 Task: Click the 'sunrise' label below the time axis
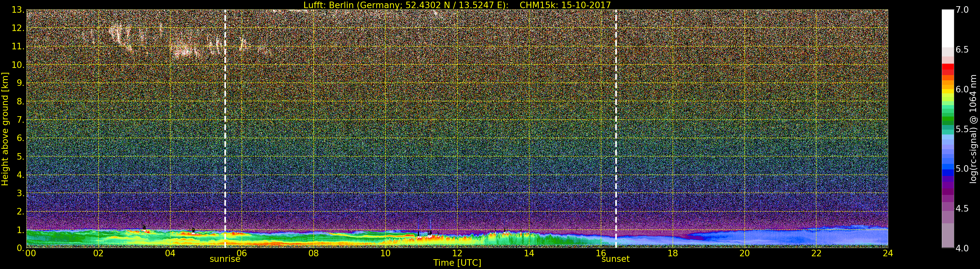click(225, 259)
